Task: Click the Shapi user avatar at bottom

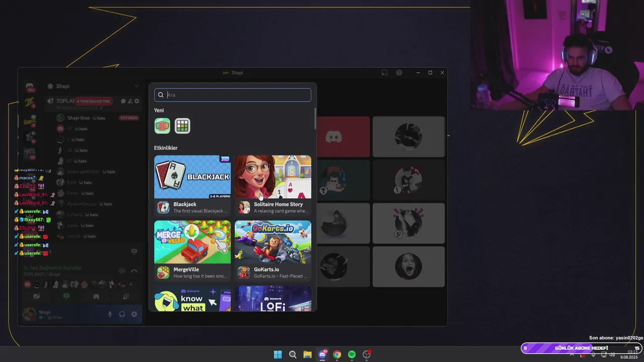Action: coord(29,314)
